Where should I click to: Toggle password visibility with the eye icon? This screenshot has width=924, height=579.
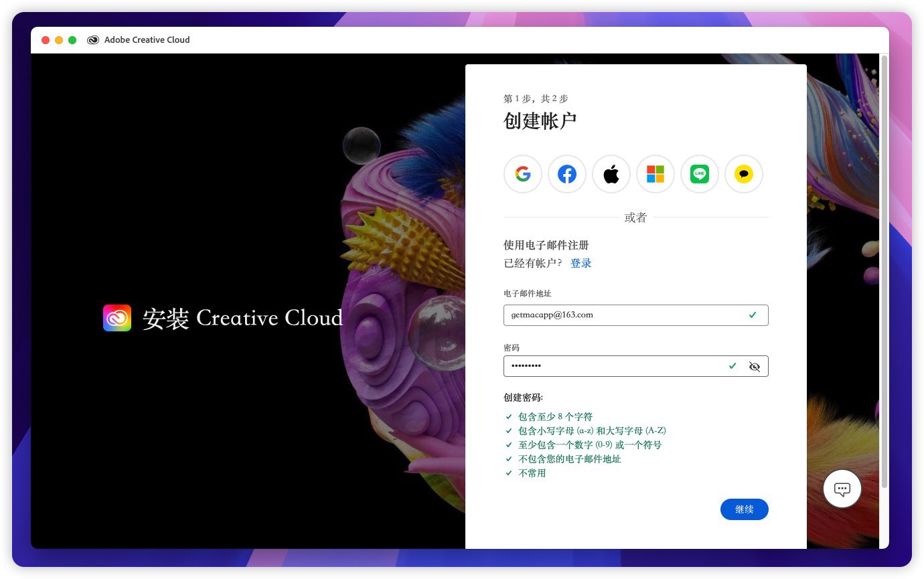click(x=755, y=366)
